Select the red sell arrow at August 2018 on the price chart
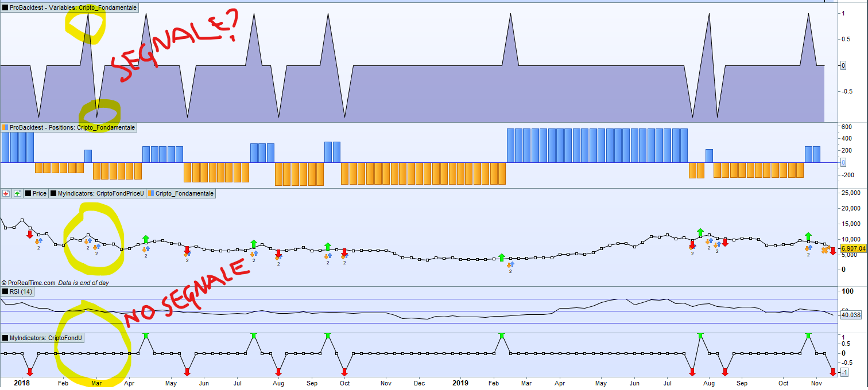Viewport: 868px width, 390px height. tap(278, 254)
